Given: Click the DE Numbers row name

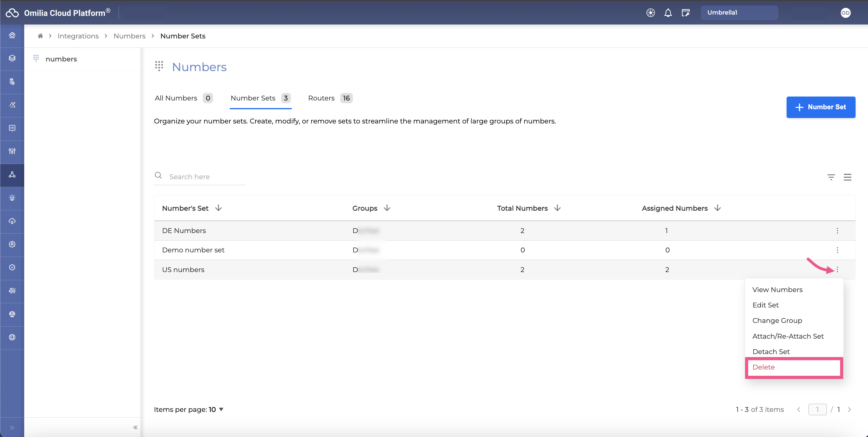Looking at the screenshot, I should click(x=184, y=231).
